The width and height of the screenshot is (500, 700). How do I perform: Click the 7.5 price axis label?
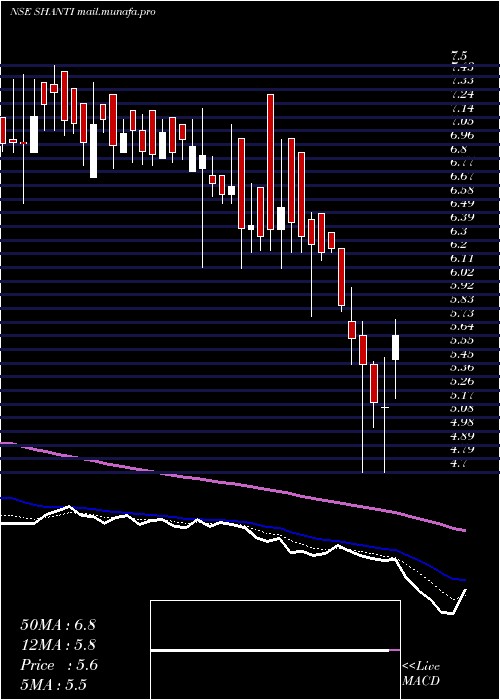coord(459,57)
